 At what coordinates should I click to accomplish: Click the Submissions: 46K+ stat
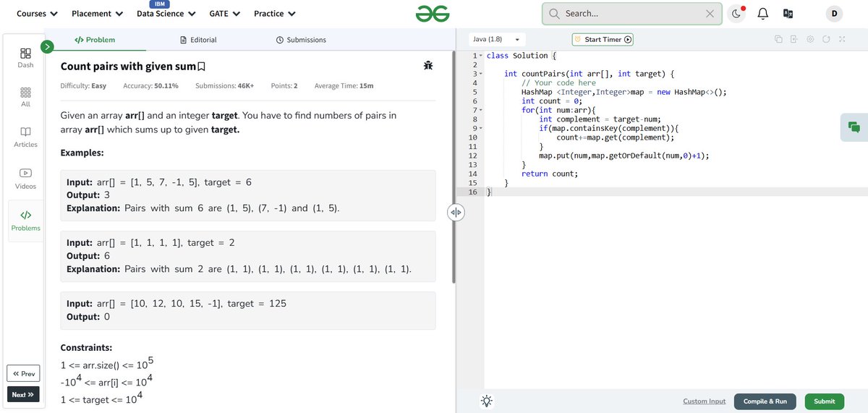tap(224, 86)
